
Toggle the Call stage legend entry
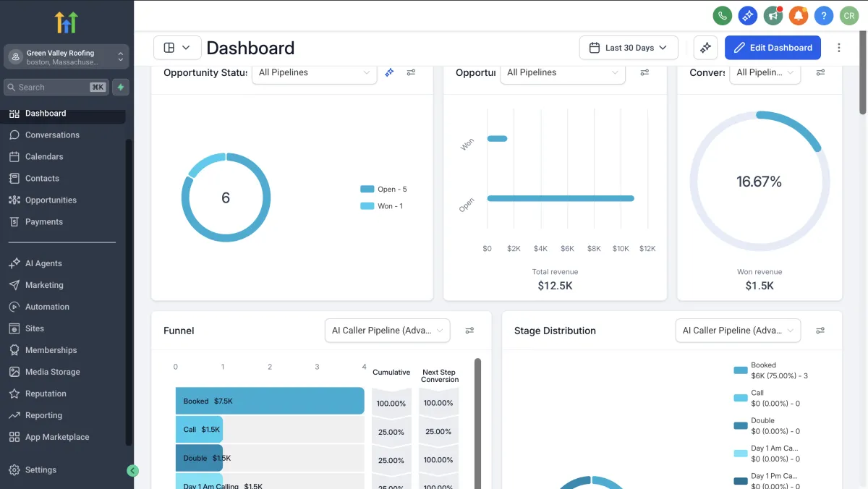[767, 398]
